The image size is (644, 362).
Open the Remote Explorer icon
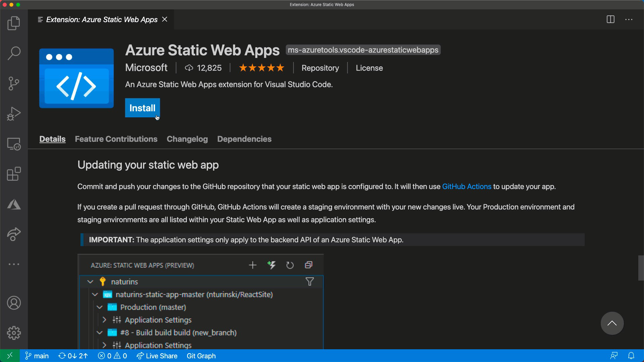[14, 144]
